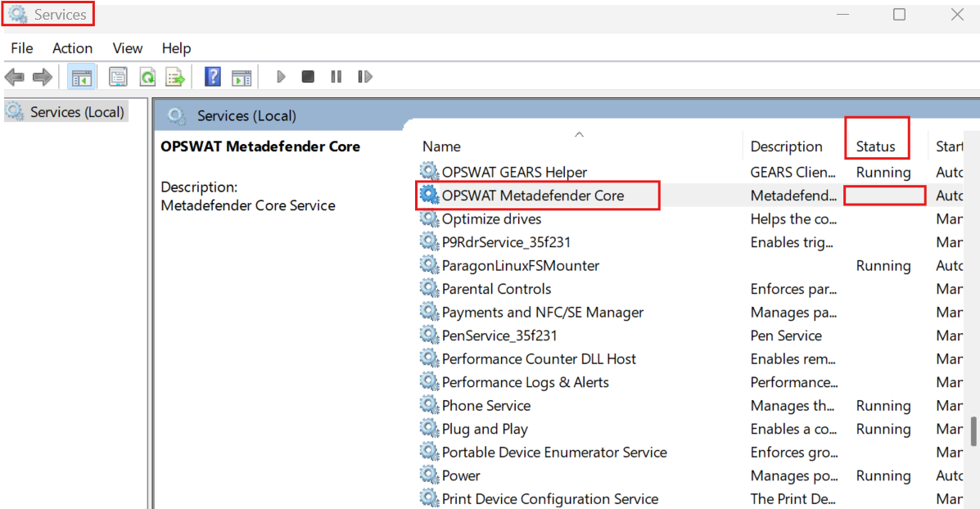This screenshot has width=980, height=509.
Task: Click 'Manages po...' description cell
Action: coord(794,475)
